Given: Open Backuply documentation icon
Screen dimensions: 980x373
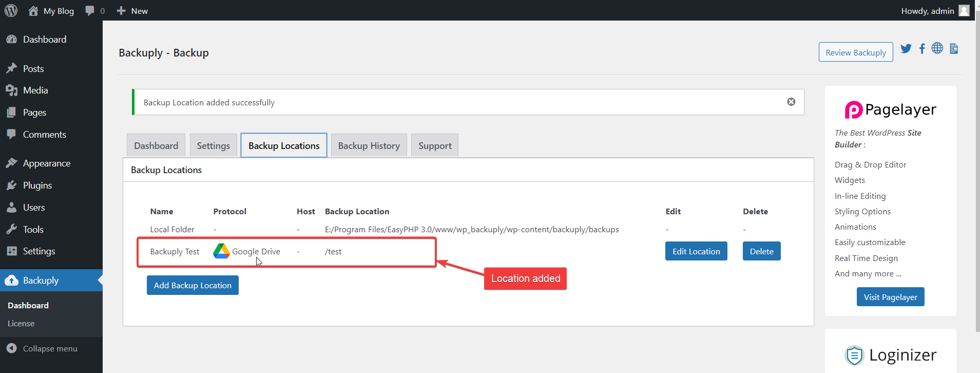Looking at the screenshot, I should tap(954, 48).
